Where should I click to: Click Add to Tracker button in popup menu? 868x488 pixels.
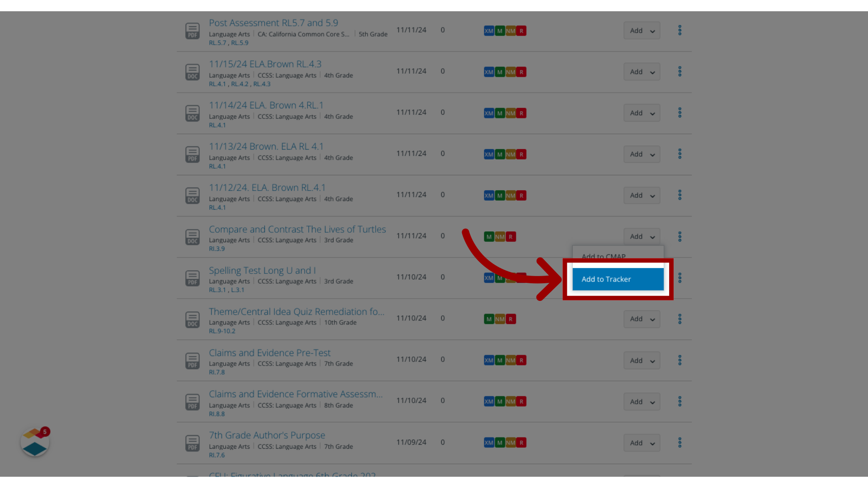[x=606, y=278]
